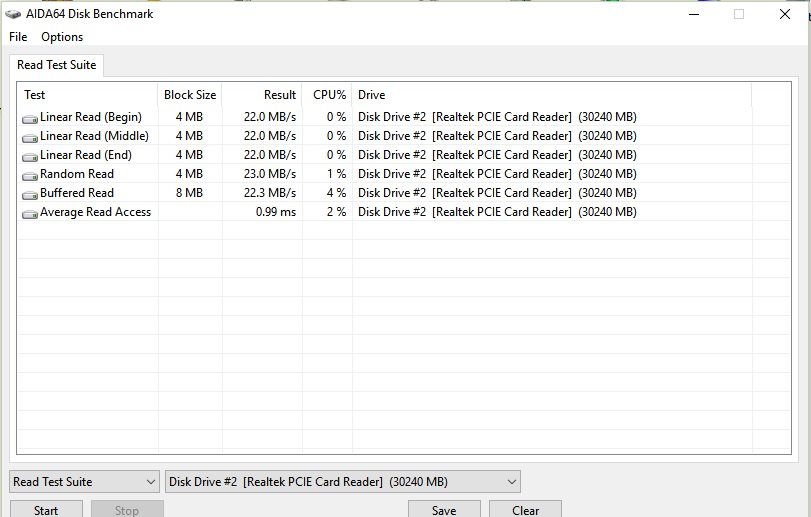Click 4 MB in the Random Read row
Screen dimensions: 811x517
(x=189, y=174)
